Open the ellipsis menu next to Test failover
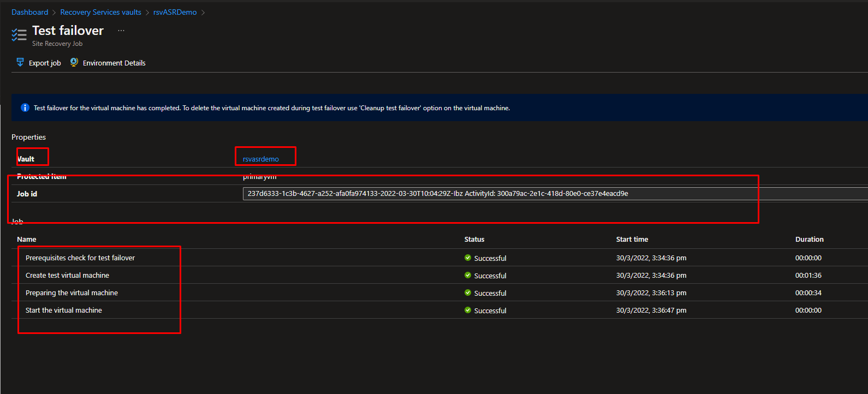This screenshot has height=394, width=868. point(121,31)
